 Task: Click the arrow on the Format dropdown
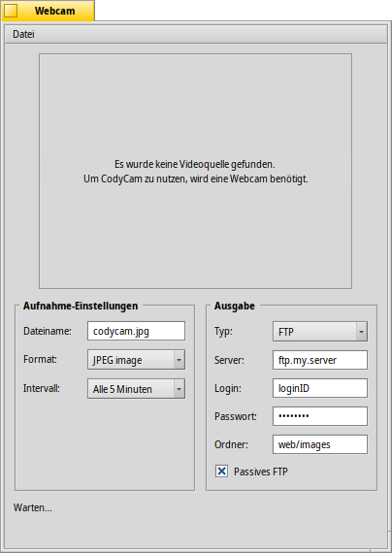point(179,360)
